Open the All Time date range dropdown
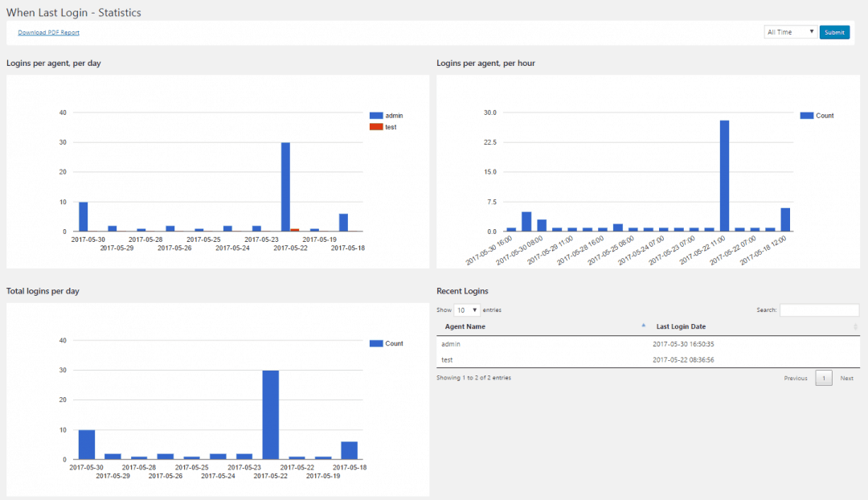868x500 pixels. [789, 31]
